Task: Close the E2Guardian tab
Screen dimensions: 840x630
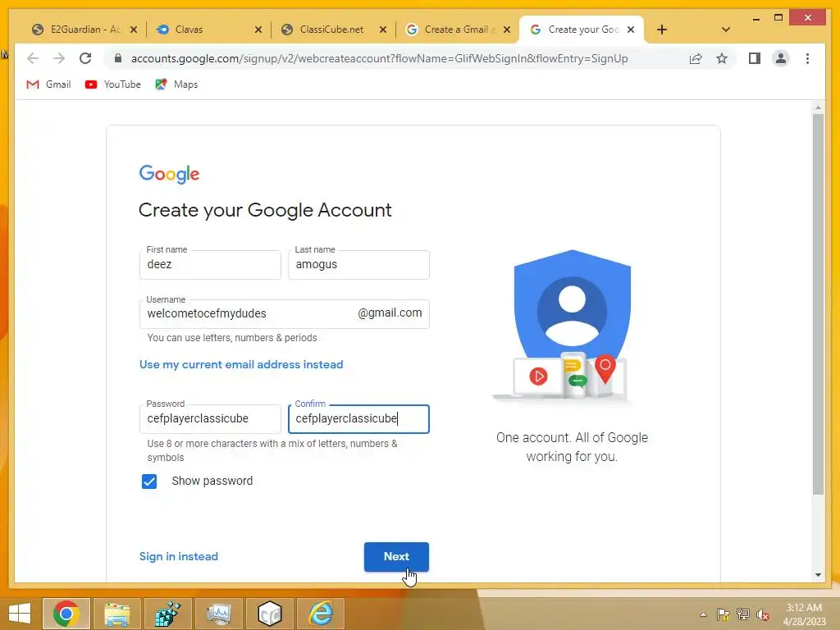Action: (134, 30)
